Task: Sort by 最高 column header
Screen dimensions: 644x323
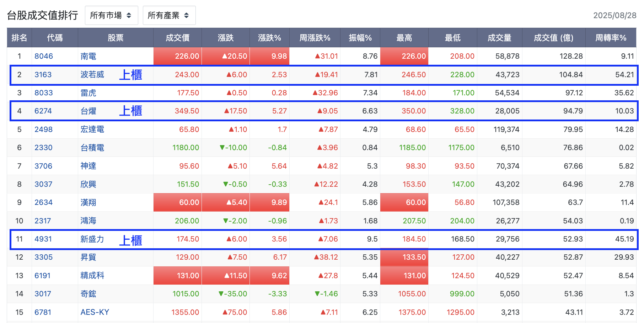Action: (404, 38)
